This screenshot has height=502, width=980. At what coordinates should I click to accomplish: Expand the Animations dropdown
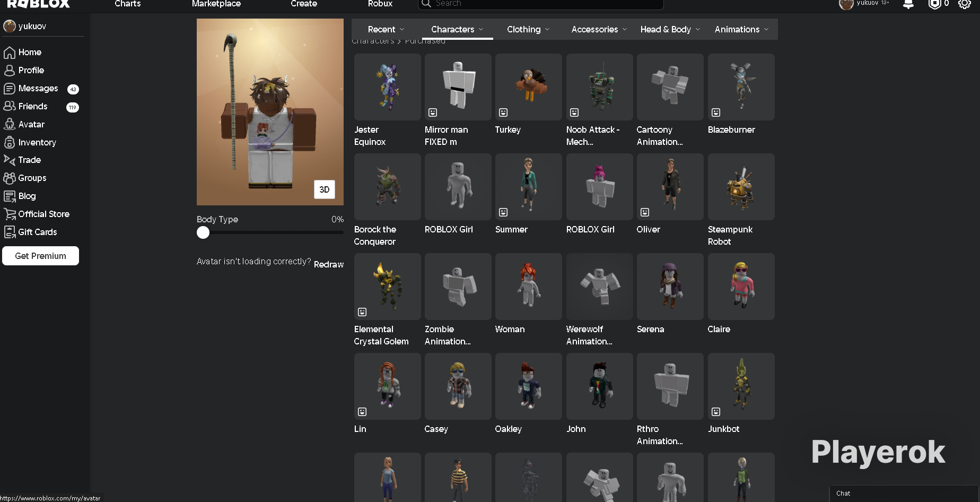741,29
